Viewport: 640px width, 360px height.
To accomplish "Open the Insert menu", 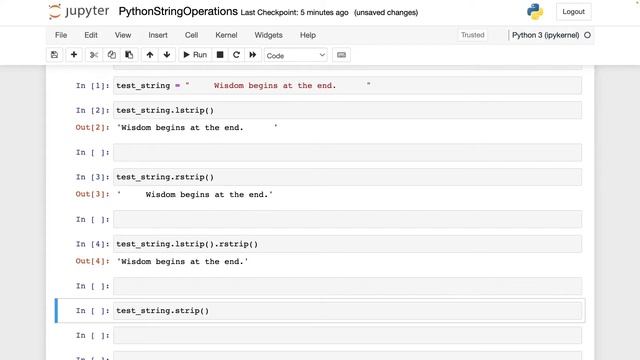I will [158, 35].
